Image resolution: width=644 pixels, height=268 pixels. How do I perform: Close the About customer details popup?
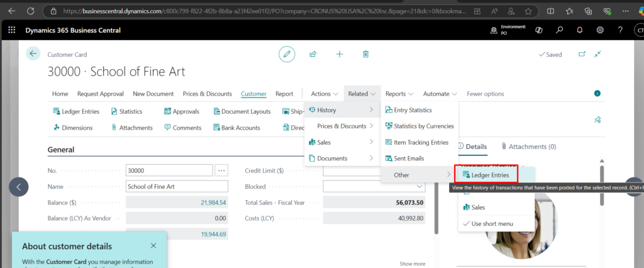(153, 245)
